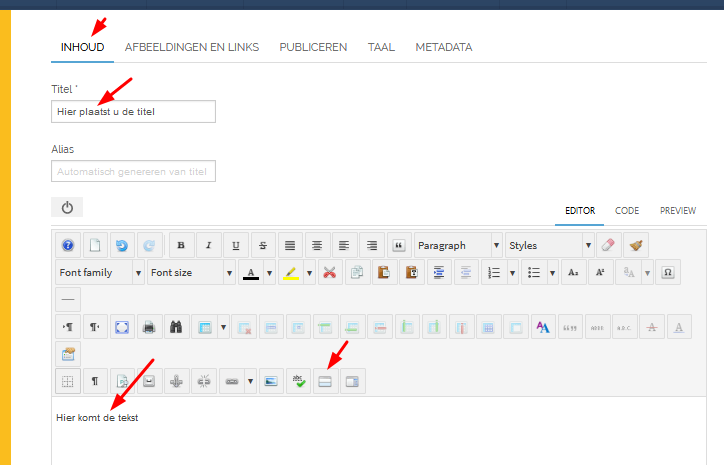Click the Preview view link

677,211
